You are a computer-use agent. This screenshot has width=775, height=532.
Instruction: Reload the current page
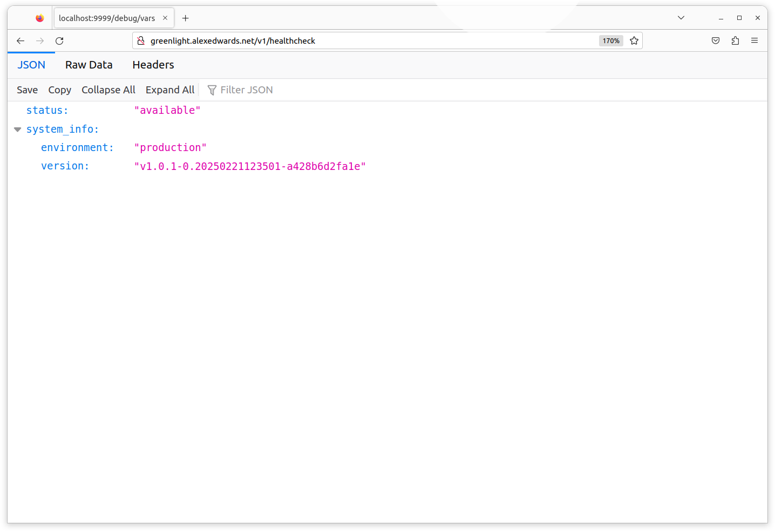pyautogui.click(x=59, y=41)
